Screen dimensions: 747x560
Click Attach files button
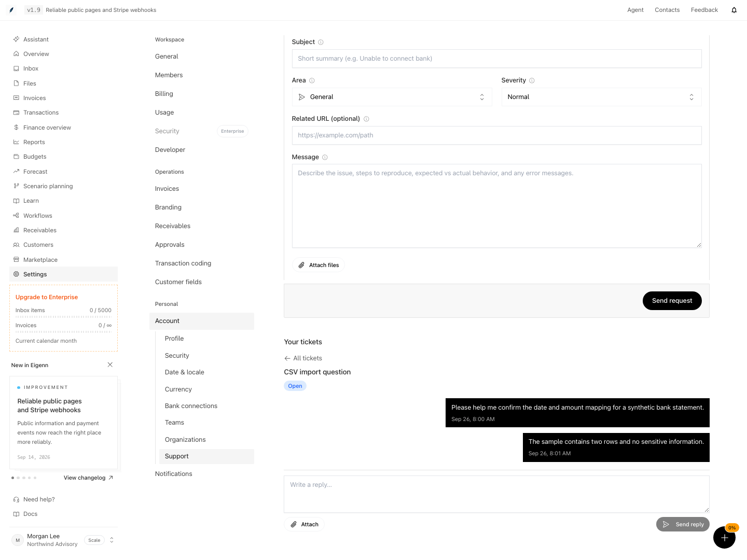coord(319,265)
